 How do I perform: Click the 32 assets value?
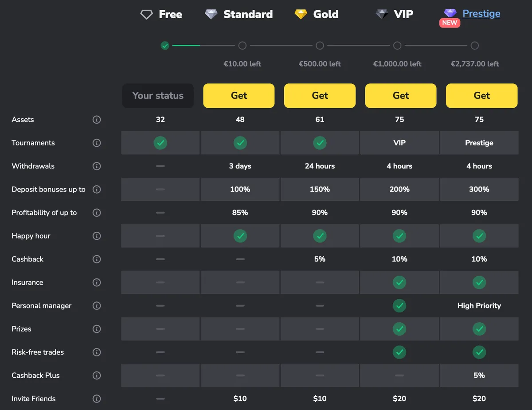pos(160,120)
